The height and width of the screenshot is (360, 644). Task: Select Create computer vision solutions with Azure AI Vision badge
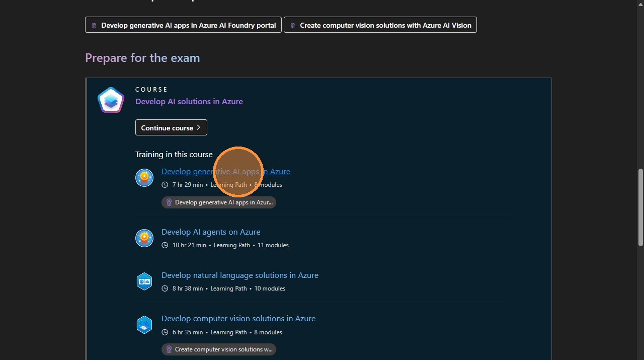point(380,25)
